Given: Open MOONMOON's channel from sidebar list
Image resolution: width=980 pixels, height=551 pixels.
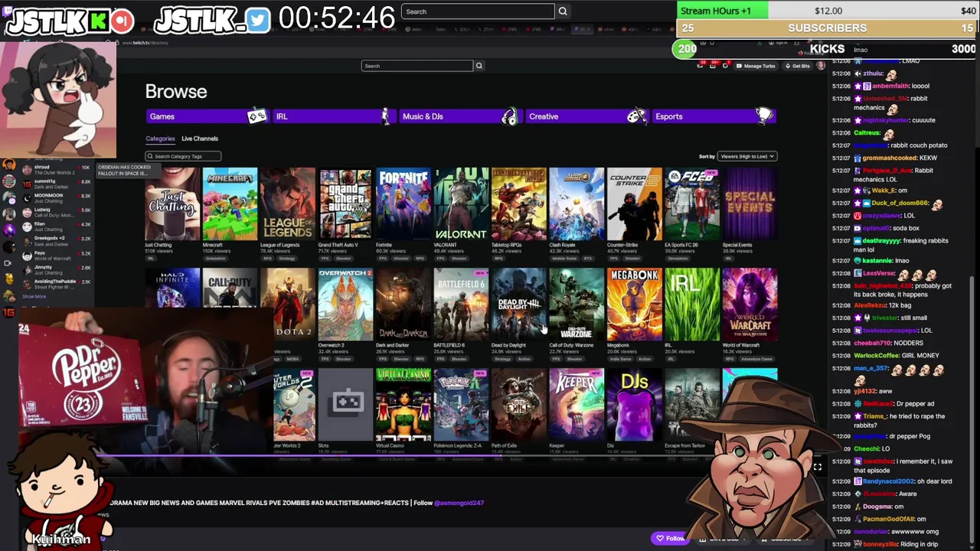Looking at the screenshot, I should click(x=57, y=197).
